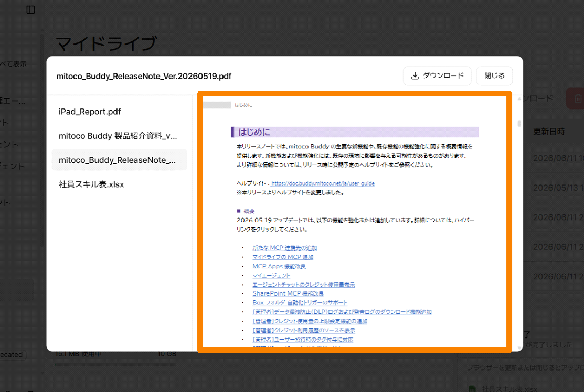Click the storage usage progress bar
Viewport: 584px width, 392px height.
tap(115, 364)
